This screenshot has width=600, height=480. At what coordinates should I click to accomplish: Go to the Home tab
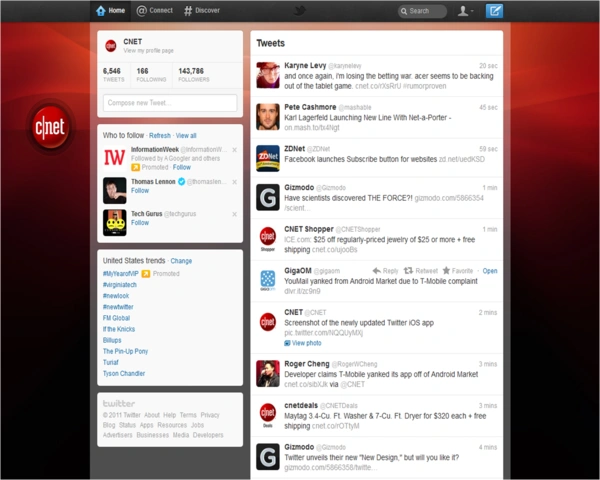coord(111,11)
